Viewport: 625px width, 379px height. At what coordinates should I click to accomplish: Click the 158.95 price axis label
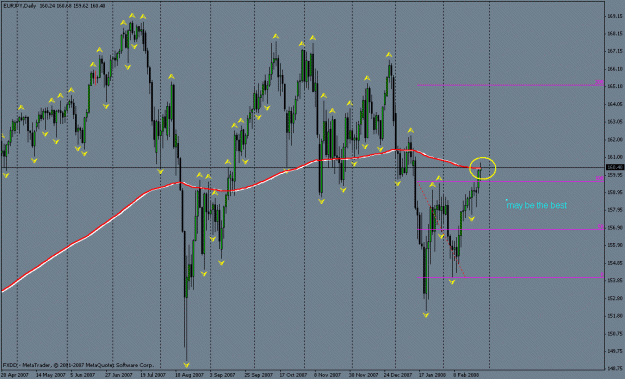pyautogui.click(x=615, y=192)
